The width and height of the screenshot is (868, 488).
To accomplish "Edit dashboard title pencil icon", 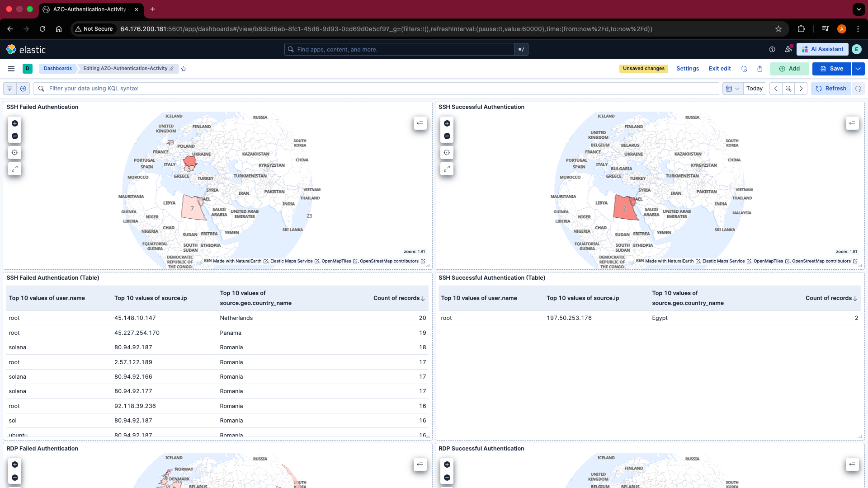I will coord(171,69).
